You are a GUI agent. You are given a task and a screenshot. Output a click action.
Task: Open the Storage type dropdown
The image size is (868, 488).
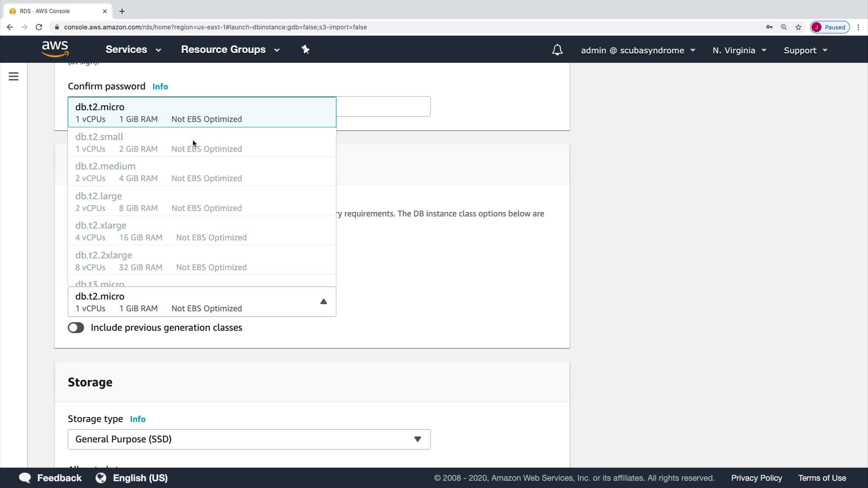pos(249,439)
